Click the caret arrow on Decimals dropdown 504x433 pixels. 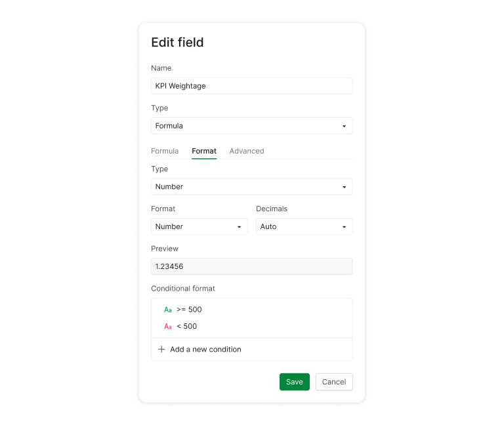[x=344, y=227]
